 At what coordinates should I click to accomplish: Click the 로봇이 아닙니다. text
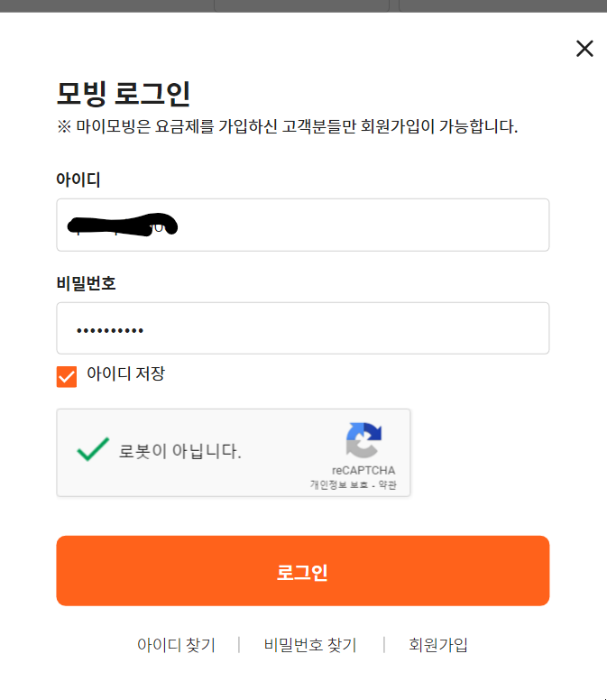(x=179, y=451)
